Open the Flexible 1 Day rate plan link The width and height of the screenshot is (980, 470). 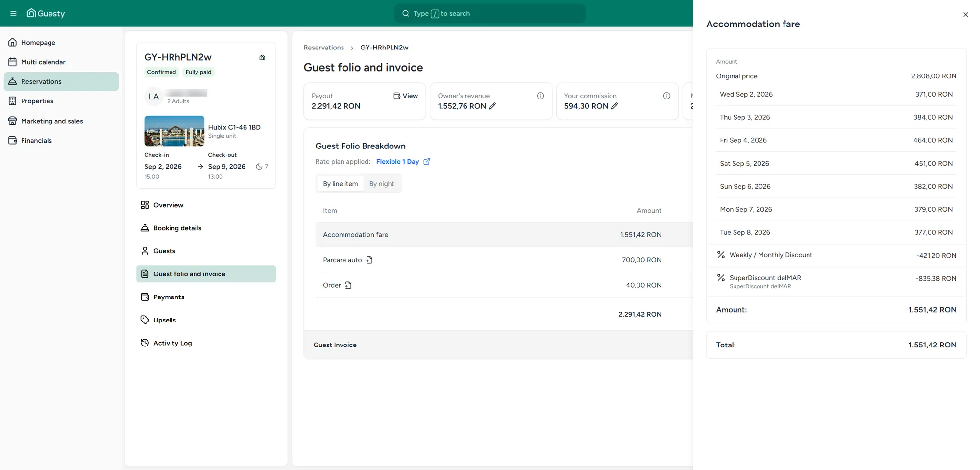(397, 161)
